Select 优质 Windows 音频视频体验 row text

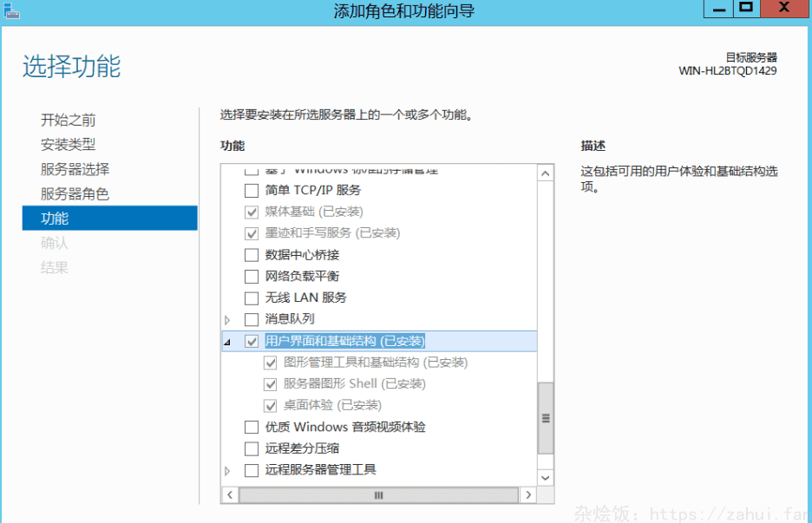coord(345,427)
